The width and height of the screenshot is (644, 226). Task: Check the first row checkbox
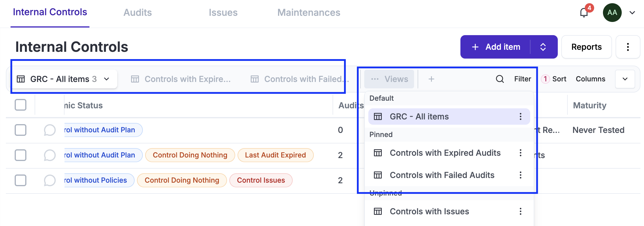pos(21,130)
